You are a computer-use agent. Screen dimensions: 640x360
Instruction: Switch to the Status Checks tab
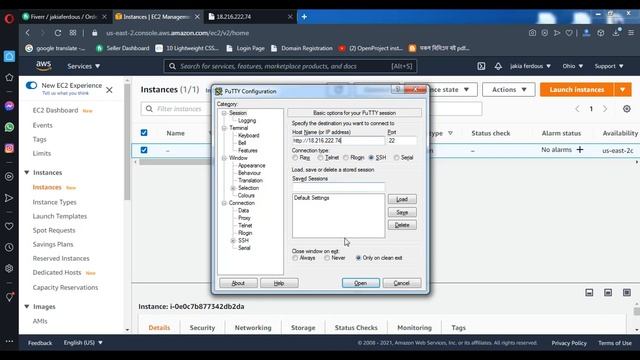[356, 328]
